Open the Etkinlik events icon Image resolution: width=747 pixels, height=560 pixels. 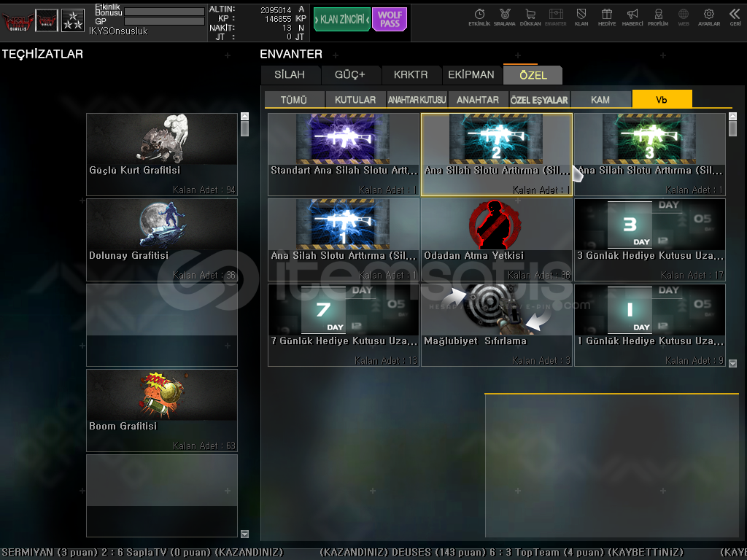tap(479, 17)
